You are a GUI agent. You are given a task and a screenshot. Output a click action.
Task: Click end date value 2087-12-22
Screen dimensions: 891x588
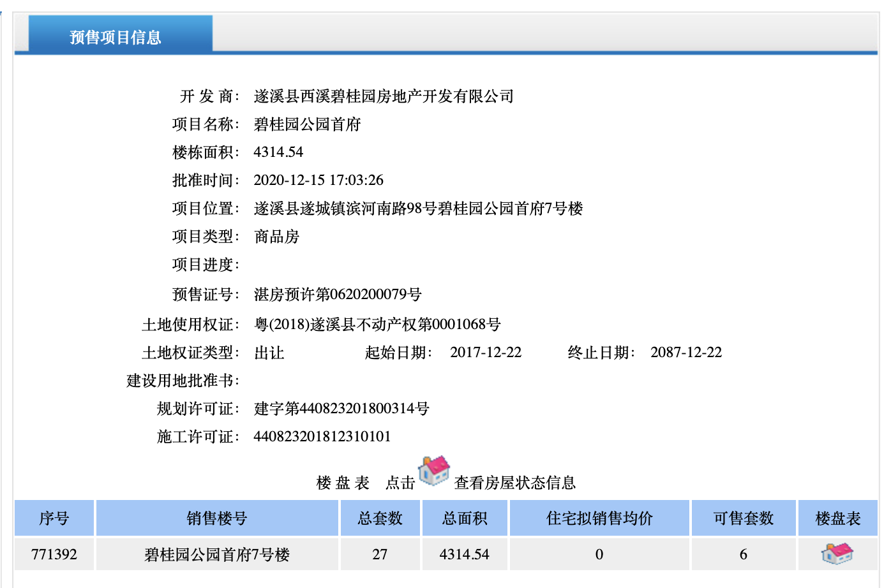pyautogui.click(x=686, y=352)
